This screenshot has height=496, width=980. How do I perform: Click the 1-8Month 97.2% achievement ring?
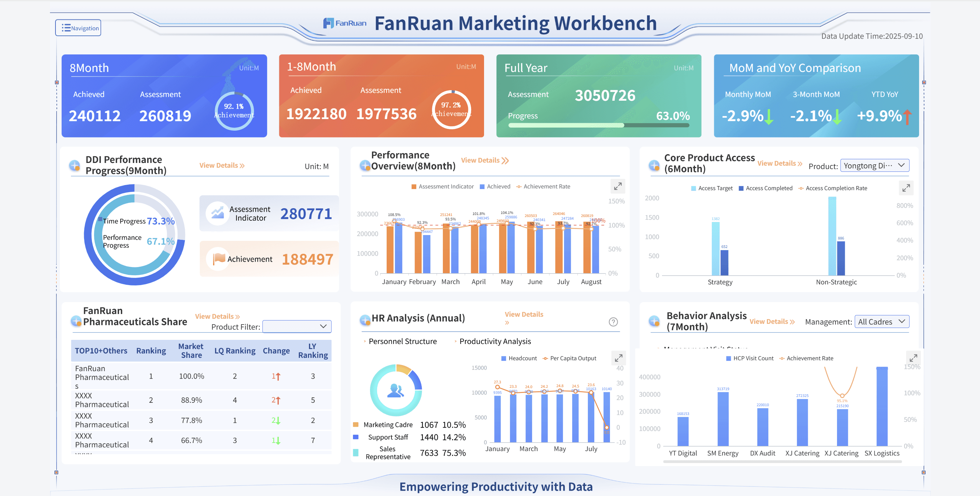452,110
